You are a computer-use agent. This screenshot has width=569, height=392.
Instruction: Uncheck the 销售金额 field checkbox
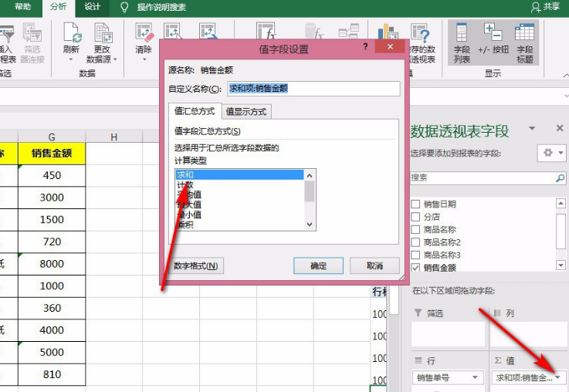click(x=415, y=268)
